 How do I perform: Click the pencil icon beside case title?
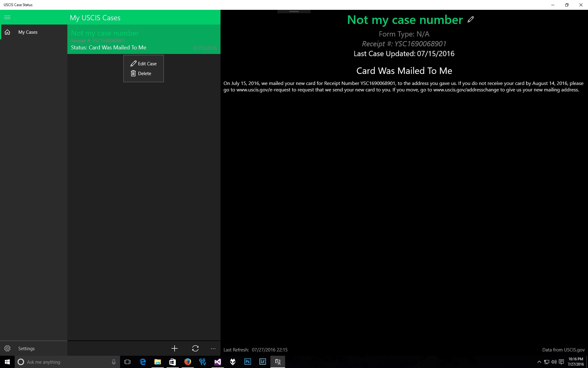point(471,20)
